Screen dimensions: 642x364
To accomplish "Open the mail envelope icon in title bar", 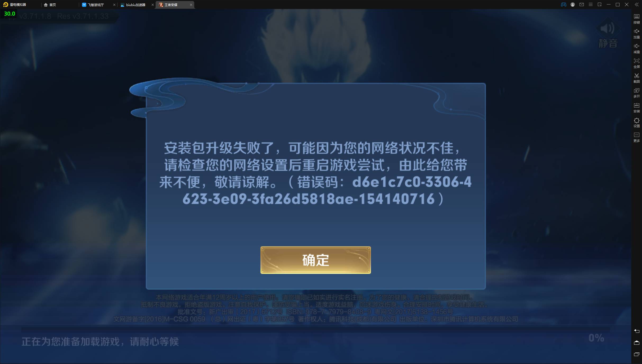I will (x=581, y=4).
